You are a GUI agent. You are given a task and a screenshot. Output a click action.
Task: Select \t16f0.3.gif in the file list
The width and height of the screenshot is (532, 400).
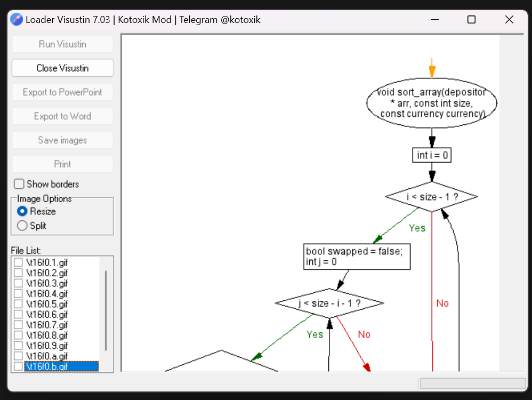point(47,283)
